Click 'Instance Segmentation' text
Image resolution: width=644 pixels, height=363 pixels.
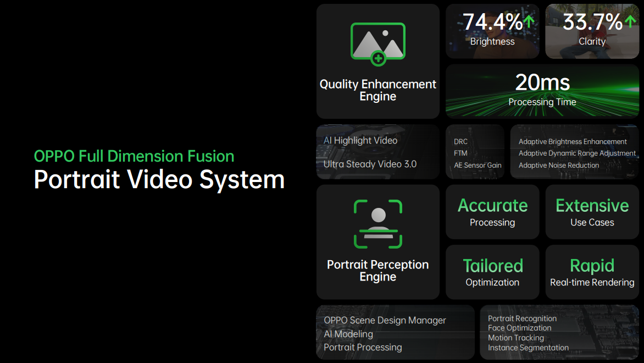(x=528, y=348)
